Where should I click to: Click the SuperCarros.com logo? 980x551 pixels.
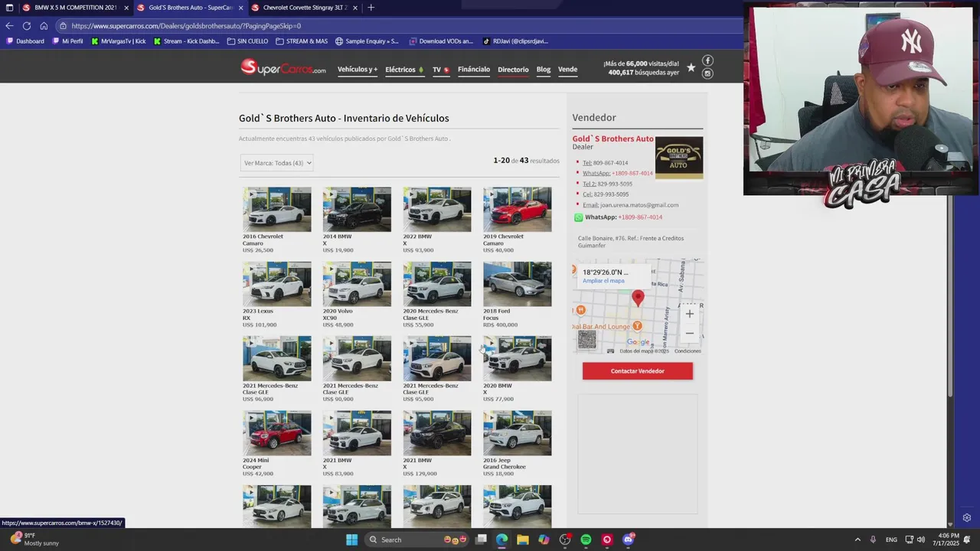pos(283,68)
